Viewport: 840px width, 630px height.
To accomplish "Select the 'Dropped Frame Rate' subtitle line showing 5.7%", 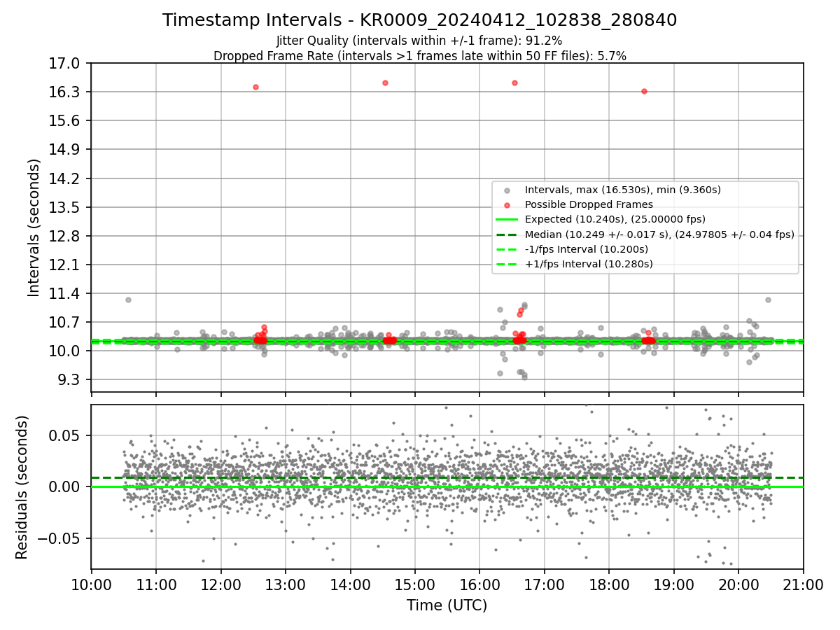I will click(x=419, y=55).
